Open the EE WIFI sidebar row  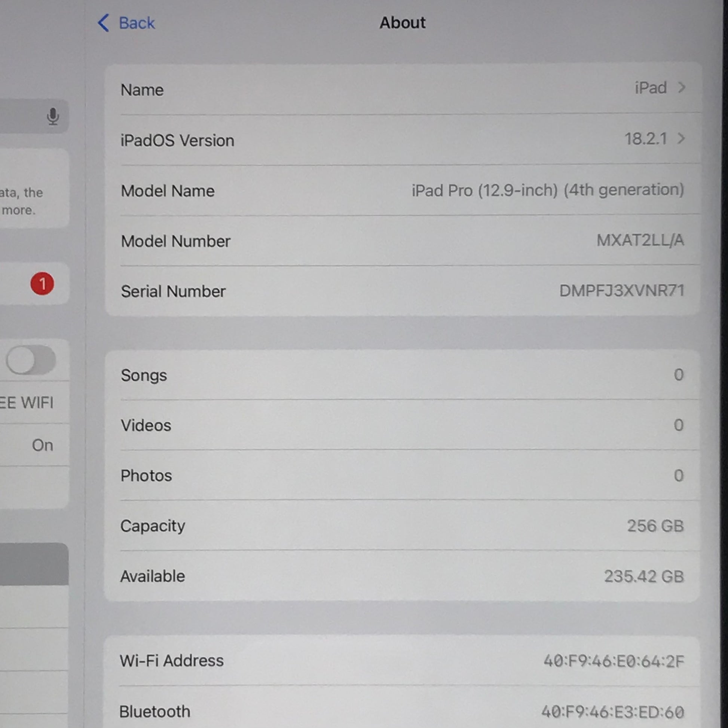click(x=34, y=403)
